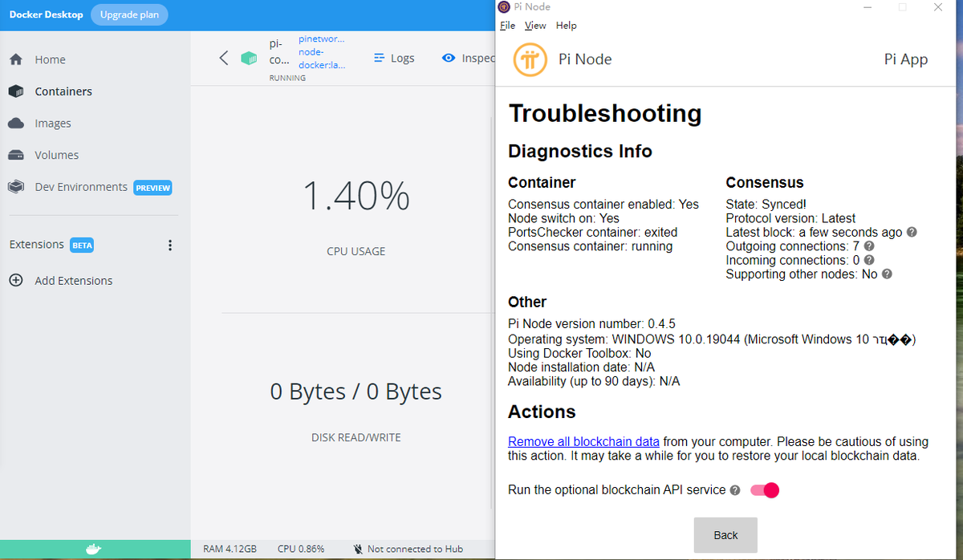Click Not connected to Hub status
Viewport: 963px width, 560px height.
coord(408,549)
